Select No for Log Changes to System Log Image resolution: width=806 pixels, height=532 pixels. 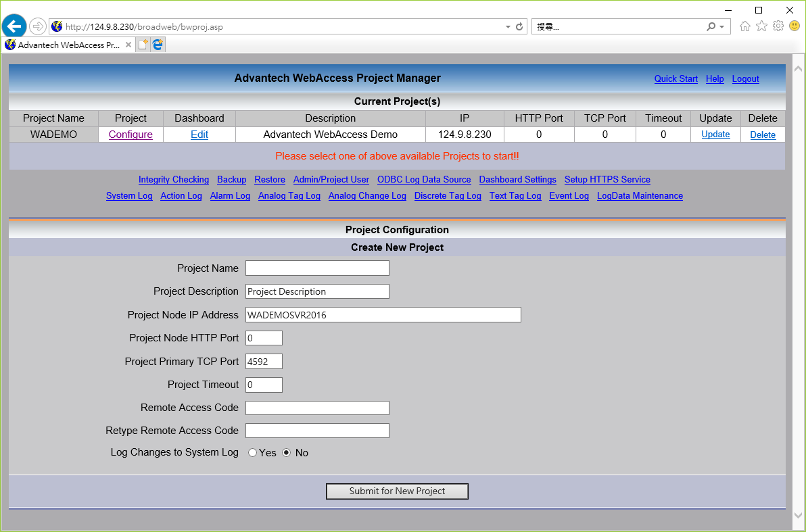pos(286,453)
